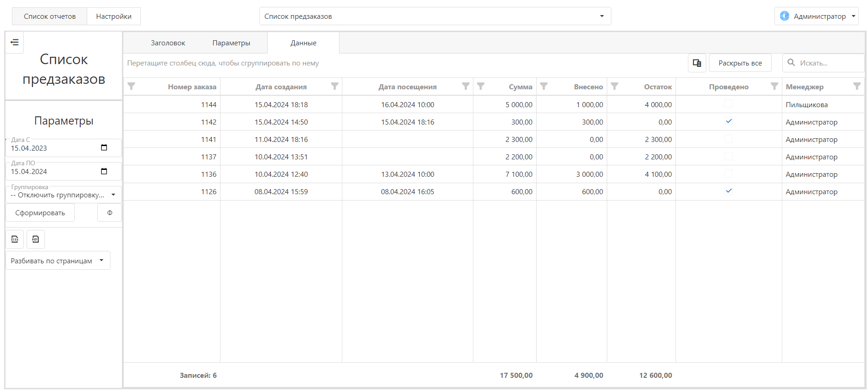The height and width of the screenshot is (392, 868).
Task: Open the filter for the Внесено column
Action: (544, 86)
